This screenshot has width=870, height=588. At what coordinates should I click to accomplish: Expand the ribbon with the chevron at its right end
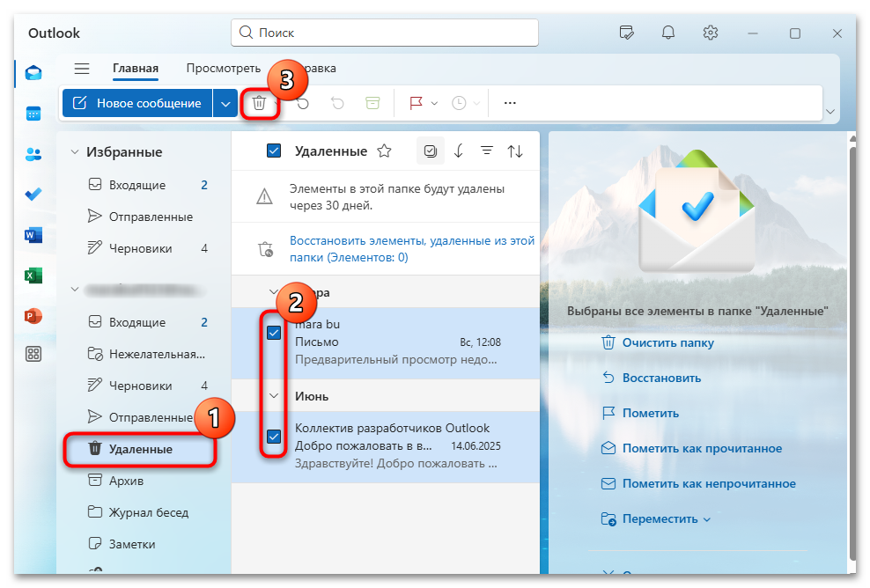pos(830,112)
